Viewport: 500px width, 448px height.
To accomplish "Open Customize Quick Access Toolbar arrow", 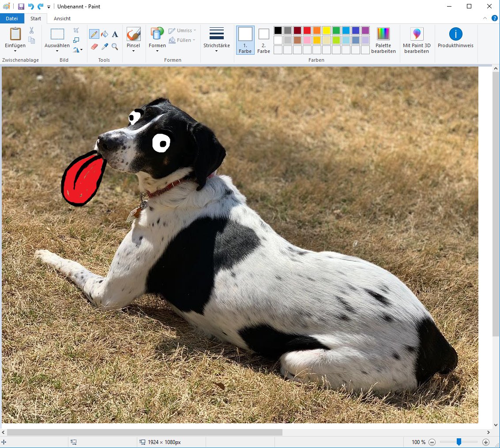I will pyautogui.click(x=49, y=7).
